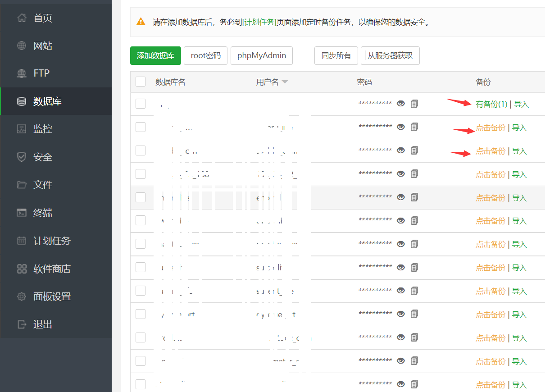
Task: Reveal password in the 有备份(1) row
Action: (x=401, y=104)
